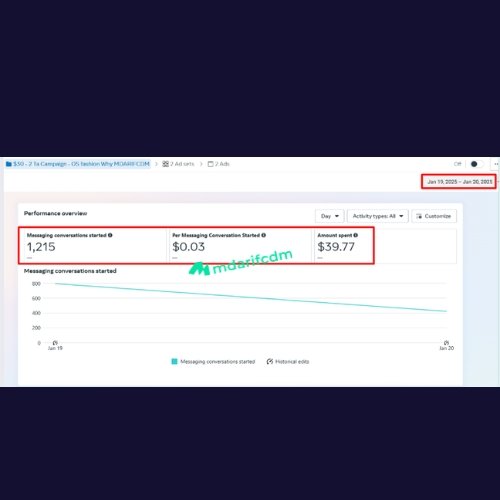Toggle the campaign Off switch
The width and height of the screenshot is (500, 500).
[x=477, y=164]
